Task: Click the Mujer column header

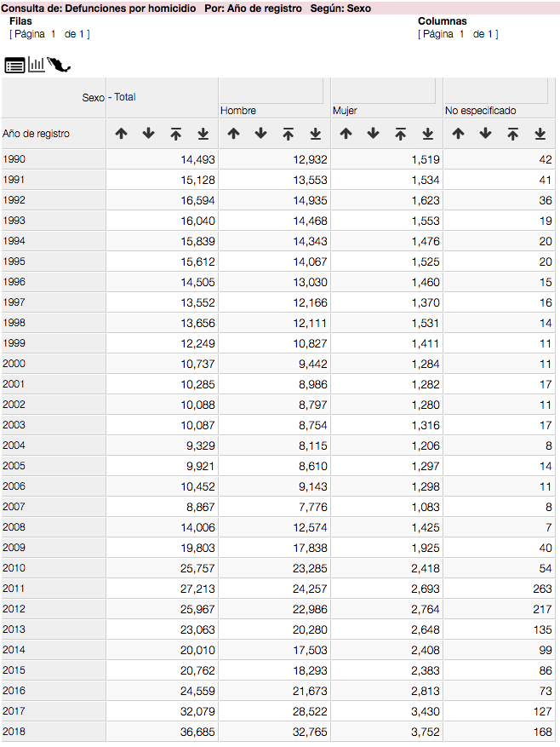Action: [345, 111]
